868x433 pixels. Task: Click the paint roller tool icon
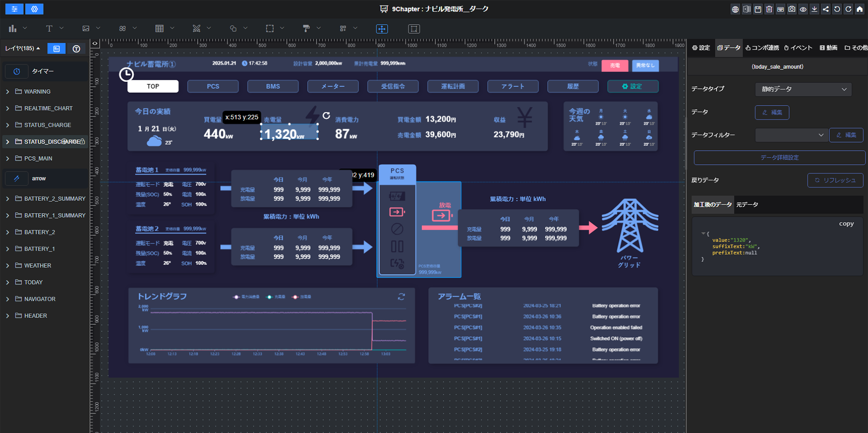click(x=306, y=28)
